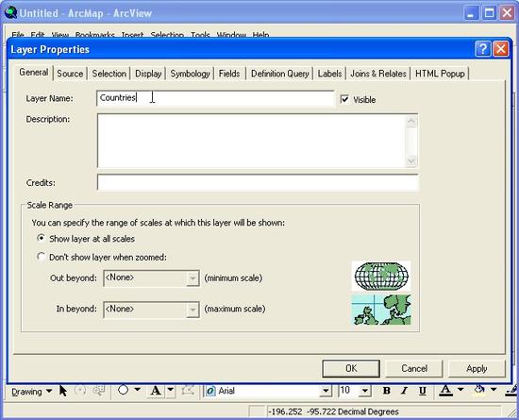Click the dialog Help question mark button
519x420 pixels.
482,49
